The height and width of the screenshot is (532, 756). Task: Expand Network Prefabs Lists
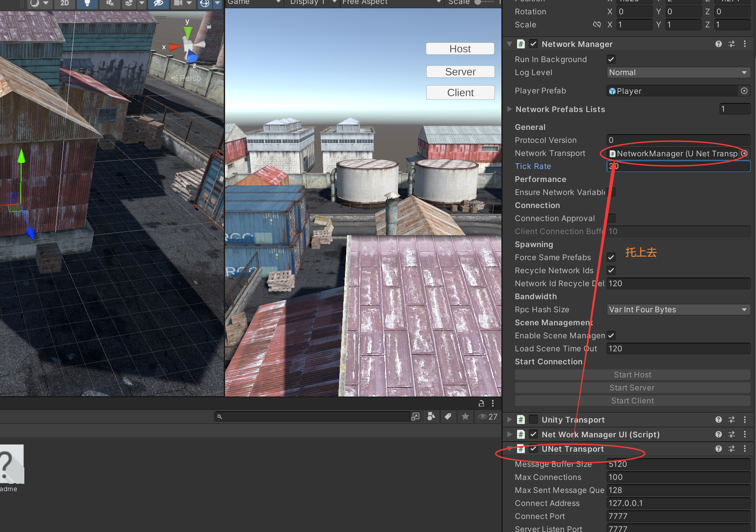coord(509,109)
